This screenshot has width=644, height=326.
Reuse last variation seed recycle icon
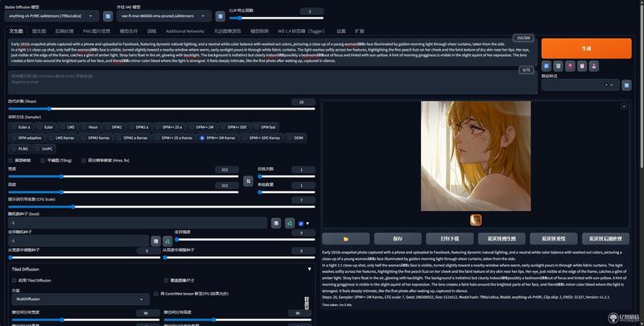tap(167, 241)
